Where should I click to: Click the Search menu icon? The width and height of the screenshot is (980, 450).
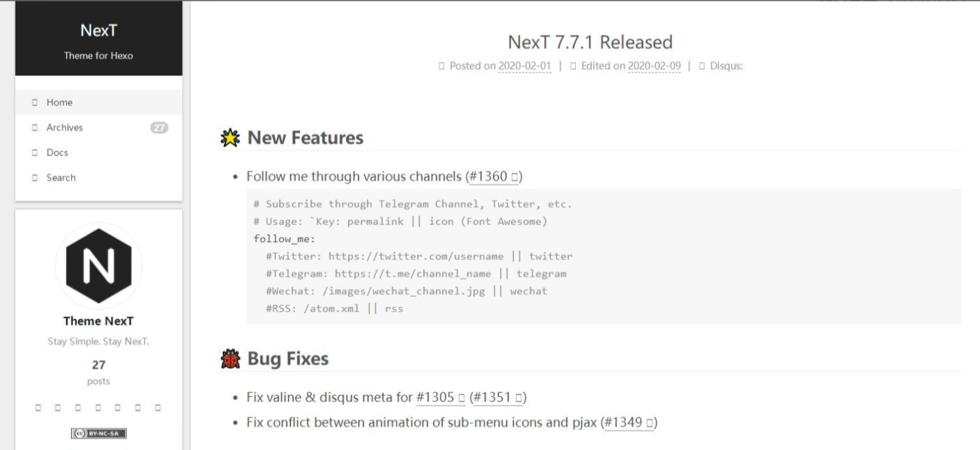pos(34,178)
